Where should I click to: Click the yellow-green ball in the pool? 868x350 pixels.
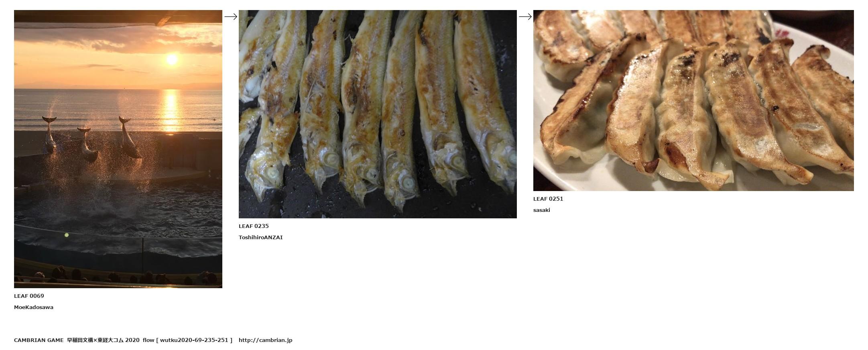point(67,235)
